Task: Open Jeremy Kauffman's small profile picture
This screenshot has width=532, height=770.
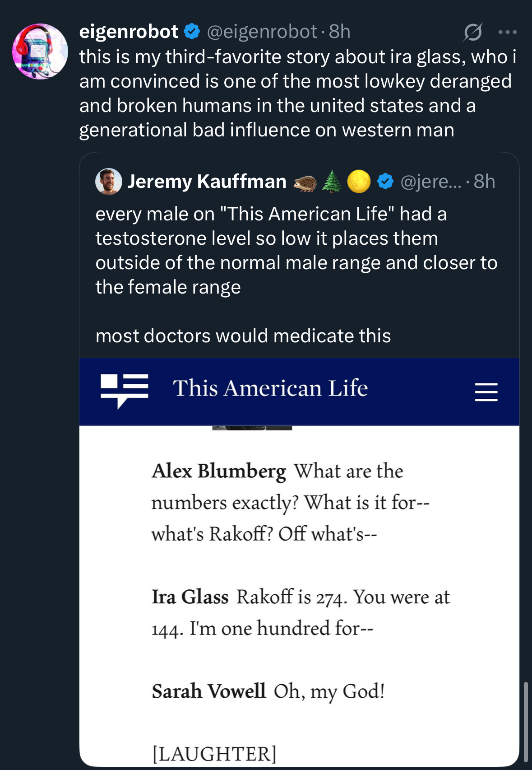Action: pos(109,182)
